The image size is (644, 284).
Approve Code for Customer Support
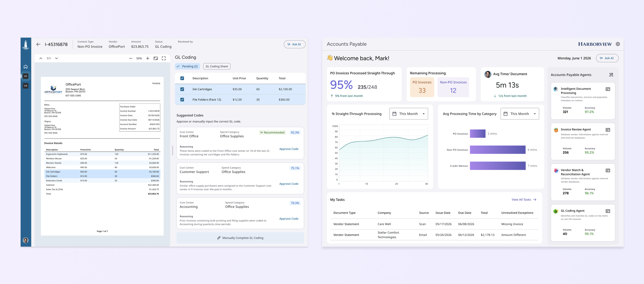[289, 184]
